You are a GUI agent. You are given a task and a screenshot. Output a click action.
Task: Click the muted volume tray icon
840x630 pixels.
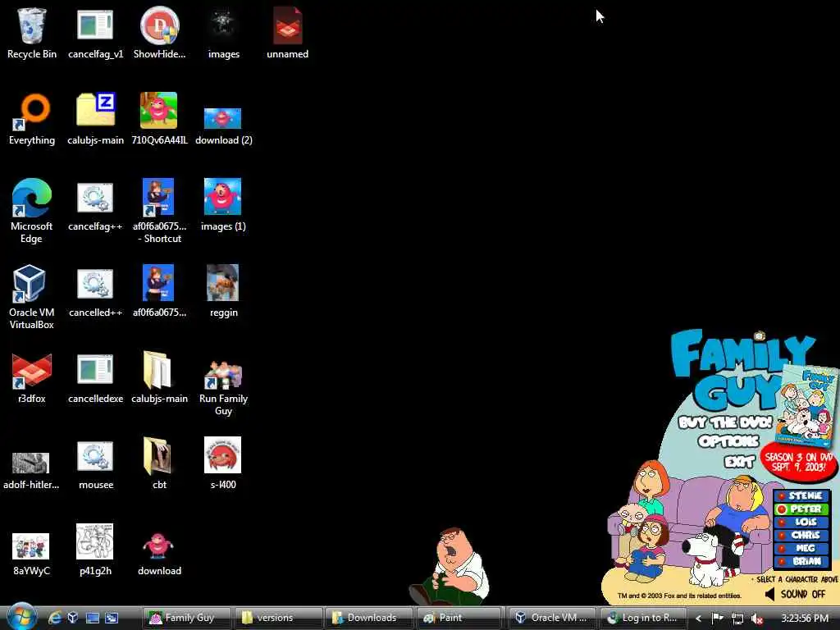point(756,619)
